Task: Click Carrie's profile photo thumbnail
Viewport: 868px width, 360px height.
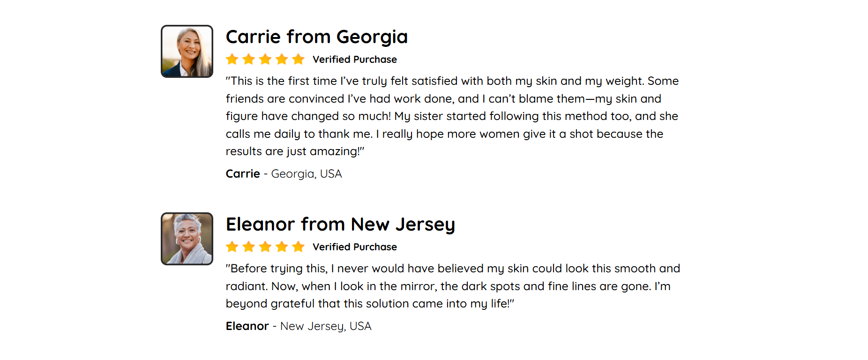Action: [x=187, y=51]
